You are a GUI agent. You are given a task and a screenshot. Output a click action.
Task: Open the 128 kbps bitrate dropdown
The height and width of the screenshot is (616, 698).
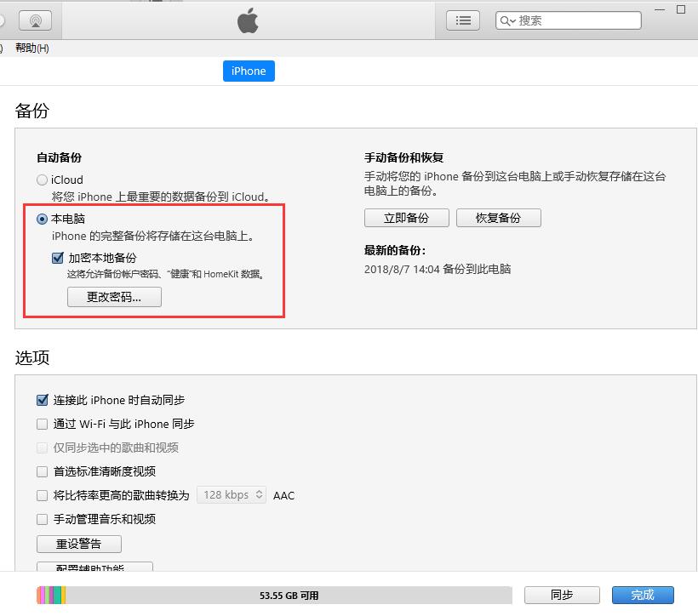[231, 495]
